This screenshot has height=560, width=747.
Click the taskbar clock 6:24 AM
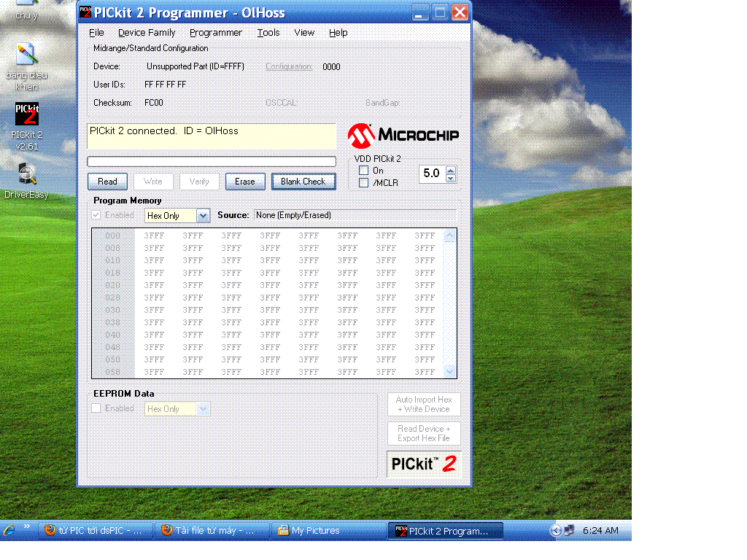tap(600, 531)
